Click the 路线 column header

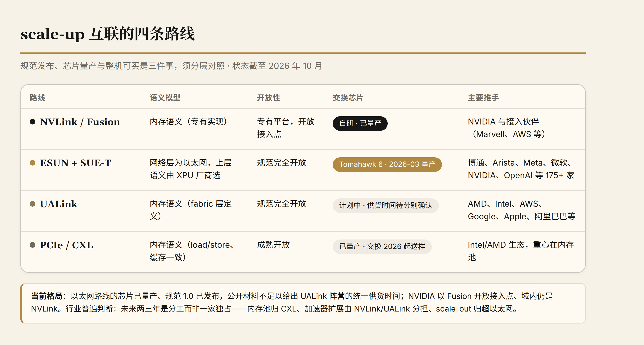coord(37,98)
